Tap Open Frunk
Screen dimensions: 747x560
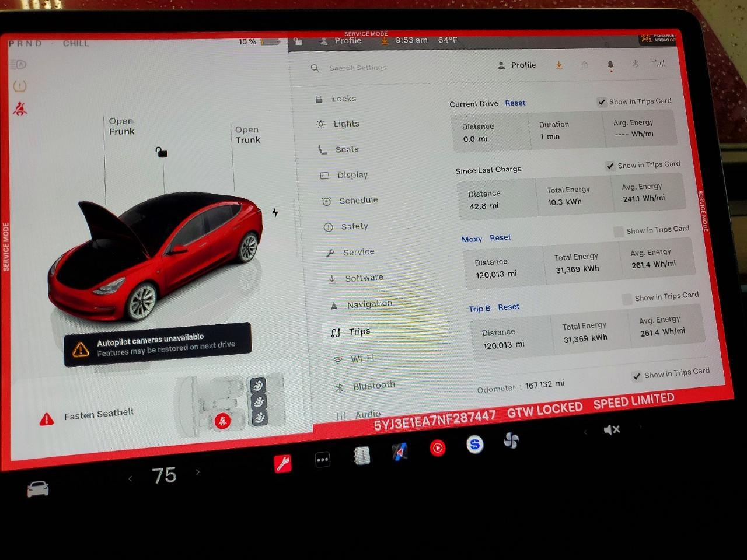pyautogui.click(x=121, y=126)
